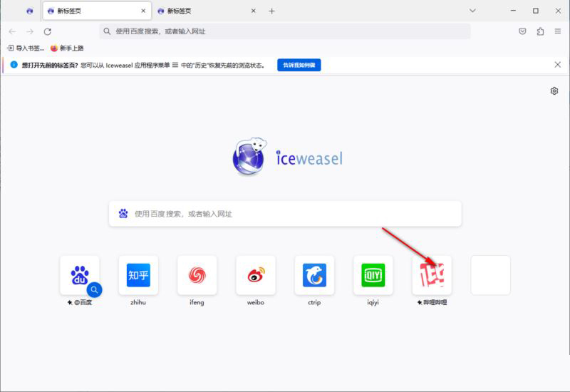Viewport: 570px width, 392px height.
Task: Open the ifeng shortcut tile
Action: coord(197,275)
